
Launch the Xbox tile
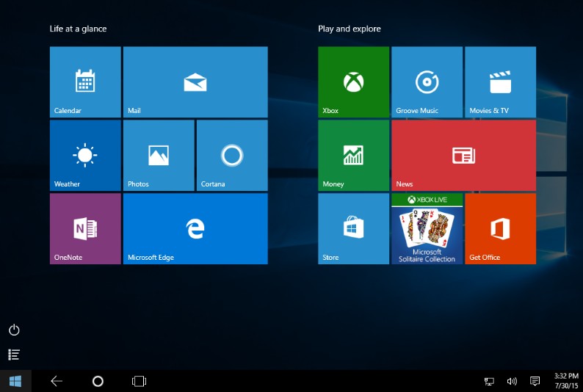pos(354,81)
